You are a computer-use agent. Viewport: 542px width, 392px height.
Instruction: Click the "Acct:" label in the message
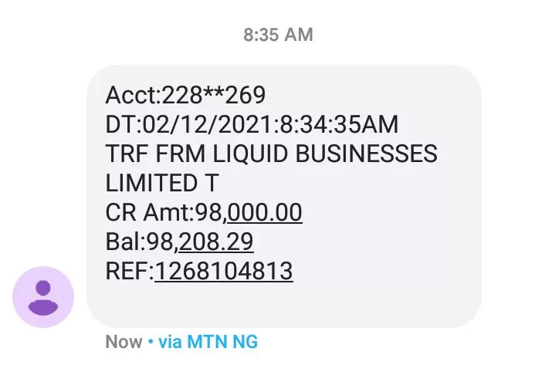point(132,96)
